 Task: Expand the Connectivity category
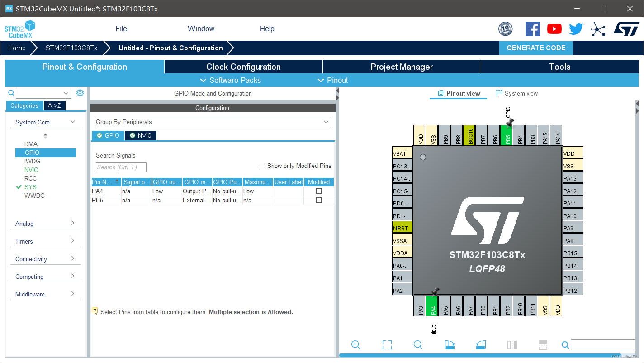coord(45,258)
